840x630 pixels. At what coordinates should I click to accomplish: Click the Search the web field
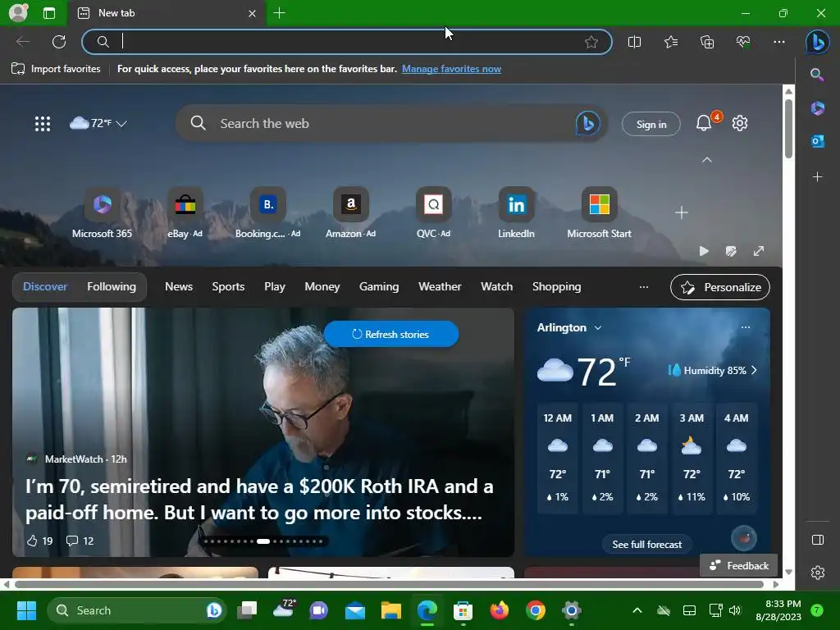[x=391, y=124]
